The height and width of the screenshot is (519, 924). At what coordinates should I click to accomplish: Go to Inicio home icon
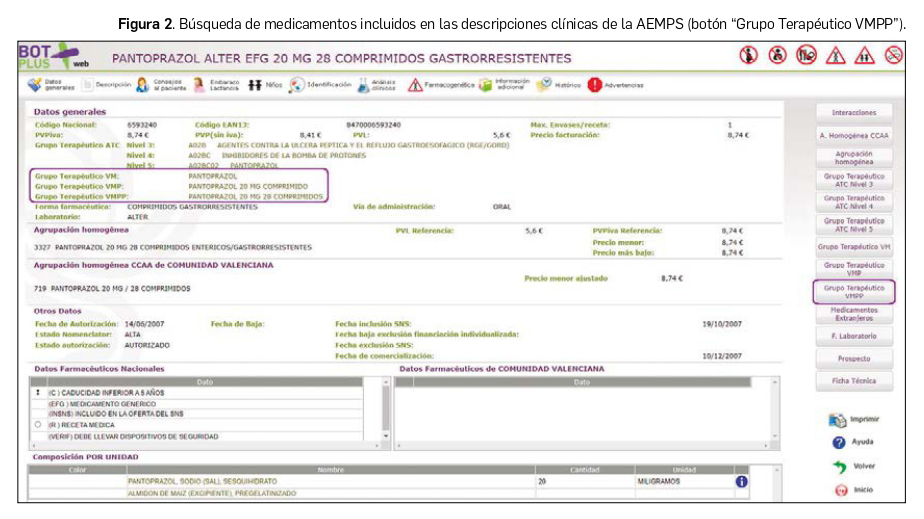pos(839,491)
